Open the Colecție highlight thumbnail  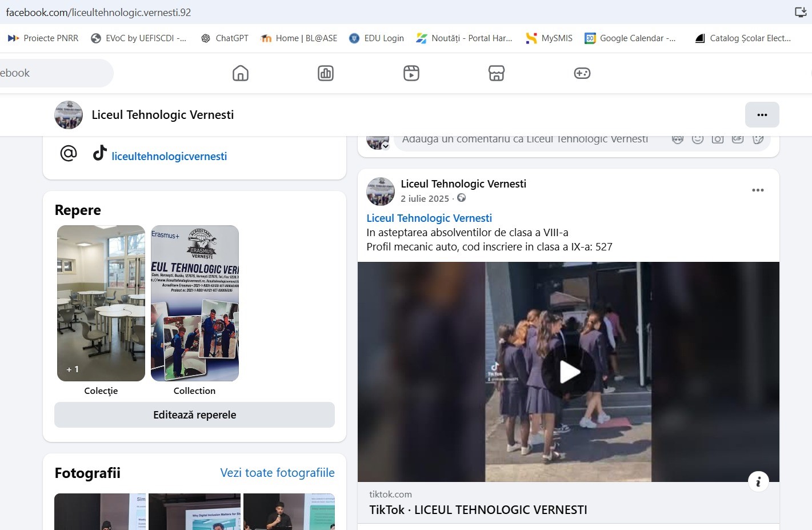tap(101, 303)
